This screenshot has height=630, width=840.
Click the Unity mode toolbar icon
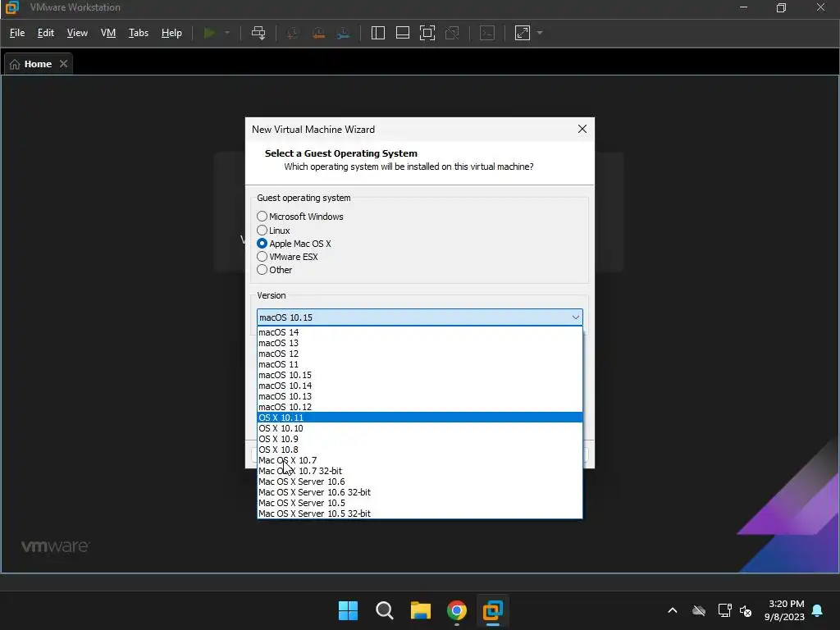tap(452, 33)
